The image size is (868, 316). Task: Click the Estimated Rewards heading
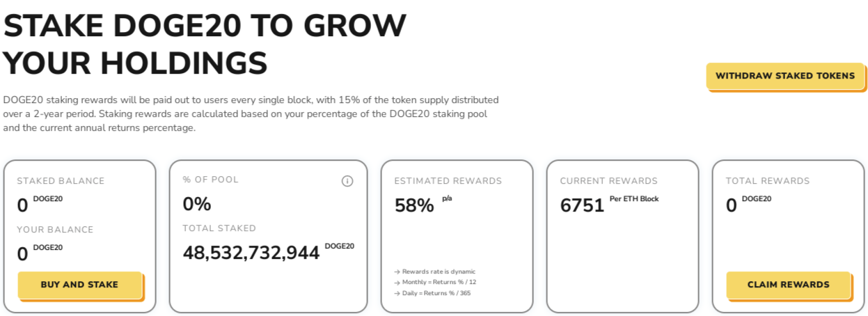448,181
